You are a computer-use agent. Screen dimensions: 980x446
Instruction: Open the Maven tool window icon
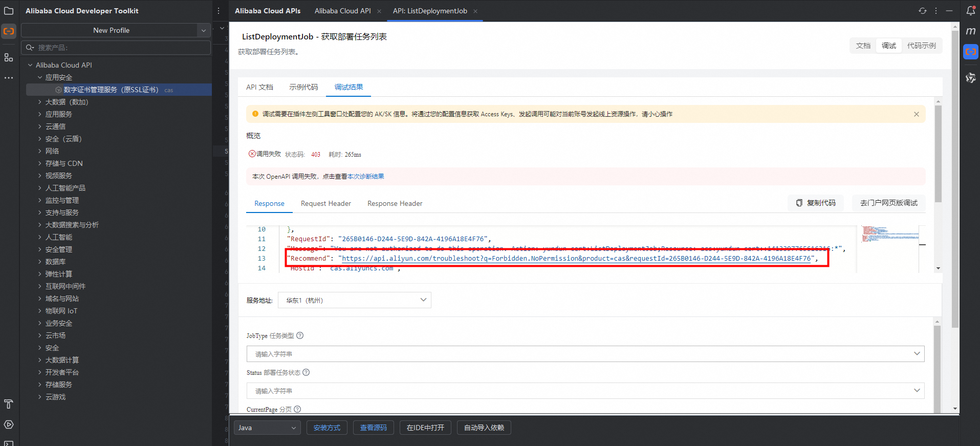coord(971,31)
